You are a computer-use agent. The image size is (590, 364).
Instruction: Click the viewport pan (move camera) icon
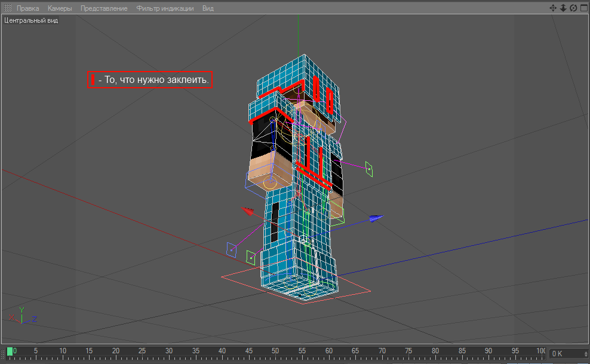click(x=553, y=8)
